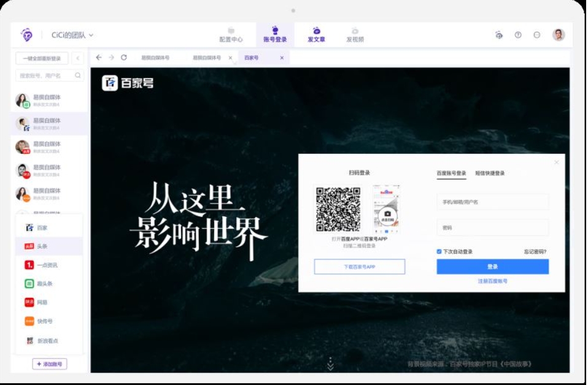588x385 pixels.
Task: Choose 头条 in the platform list
Action: 49,246
